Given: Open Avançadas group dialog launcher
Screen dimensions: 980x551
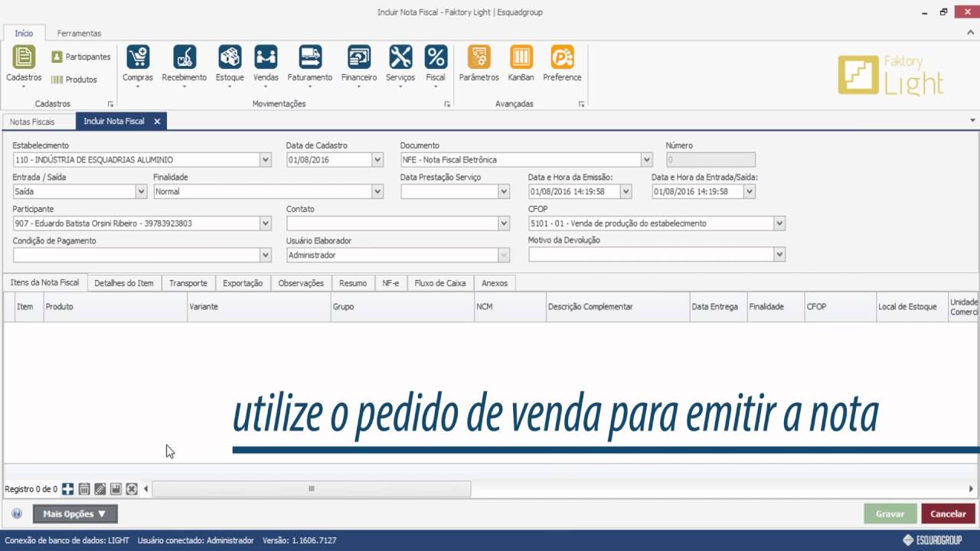Looking at the screenshot, I should click(581, 104).
